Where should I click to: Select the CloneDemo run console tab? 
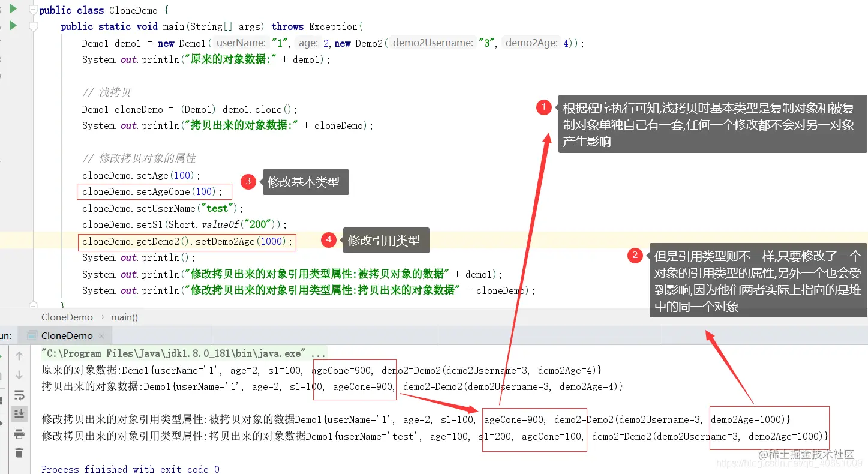click(66, 335)
